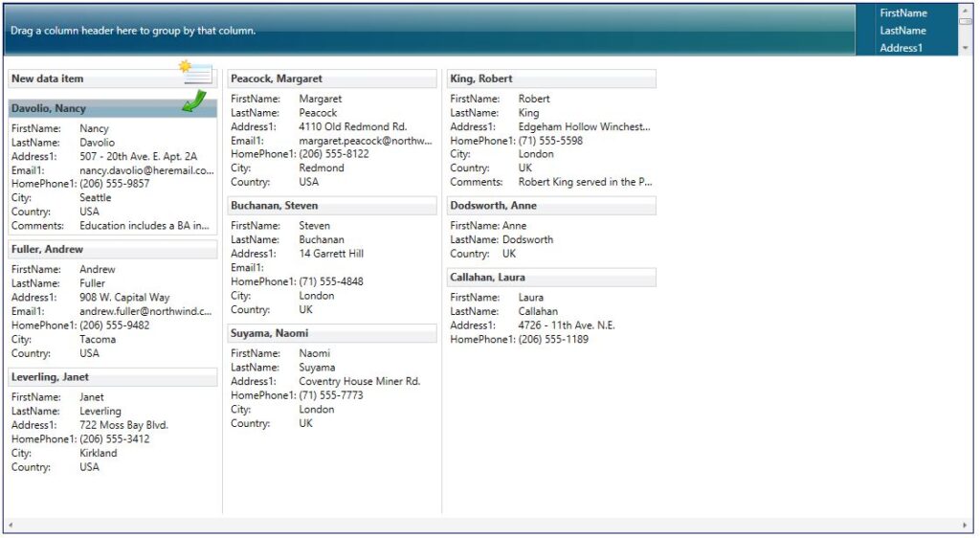Click nancy.davolio@heremail email value
Viewport: 980px width, 538px height.
pos(146,170)
